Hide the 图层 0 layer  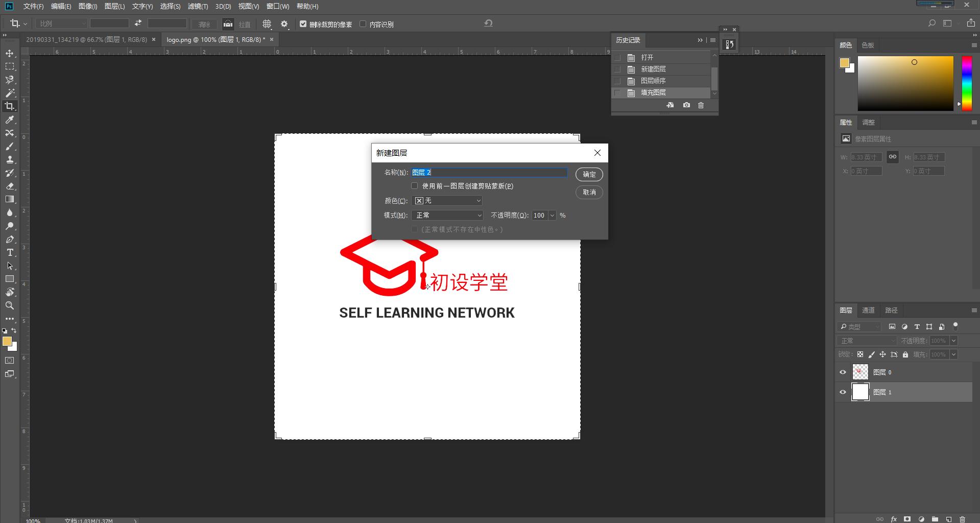[843, 372]
